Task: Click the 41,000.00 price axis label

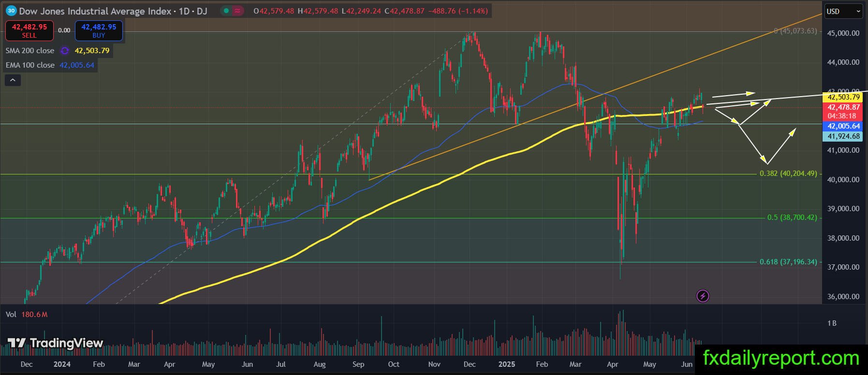Action: click(843, 150)
